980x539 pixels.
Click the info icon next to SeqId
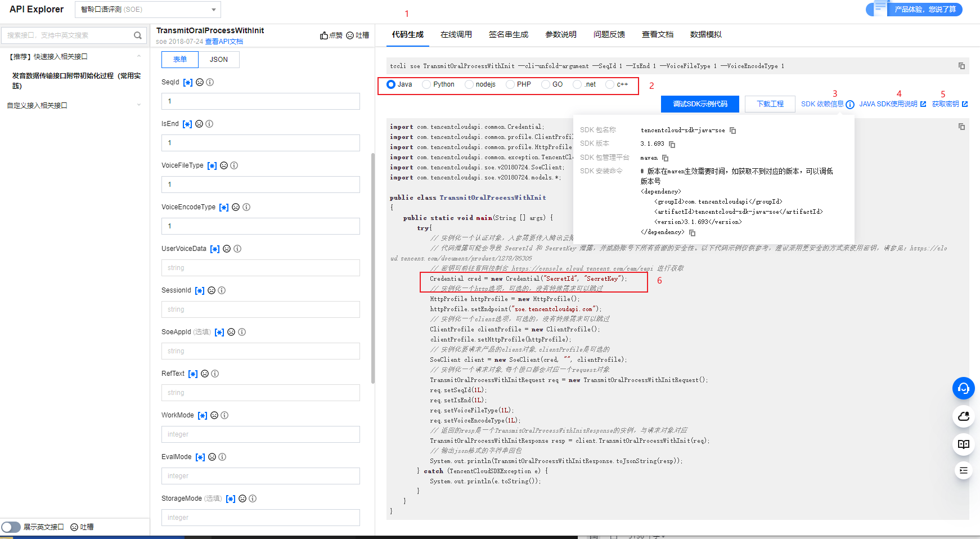210,82
